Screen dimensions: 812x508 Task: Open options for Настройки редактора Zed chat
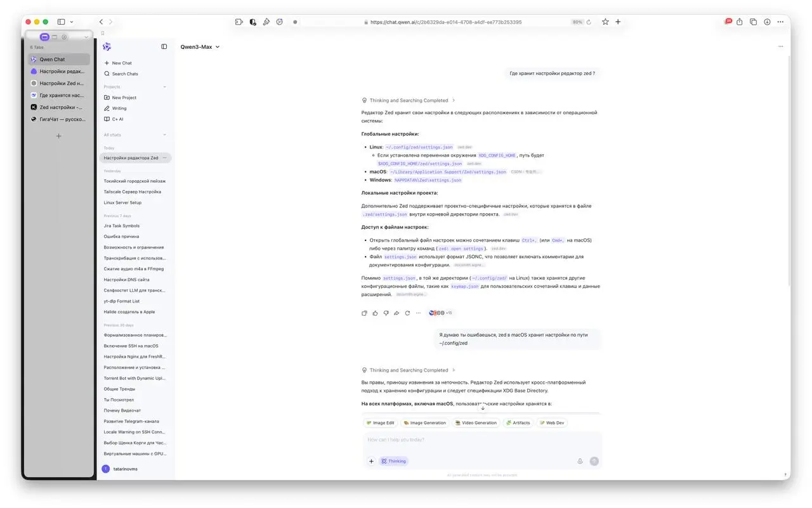point(165,158)
